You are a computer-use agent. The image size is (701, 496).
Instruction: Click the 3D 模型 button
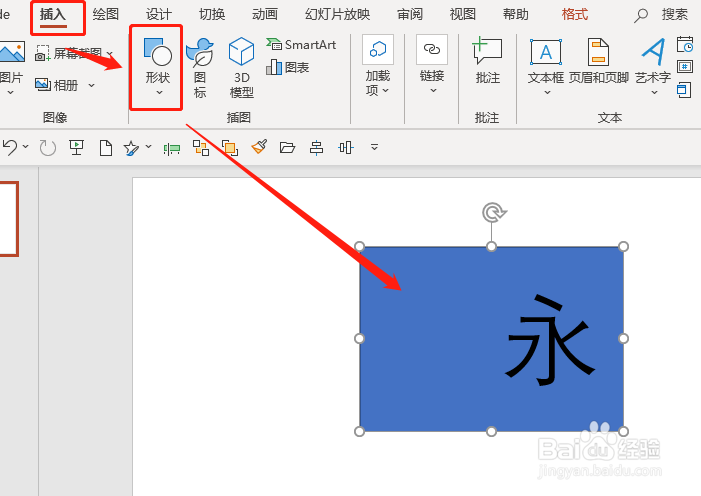tap(241, 68)
